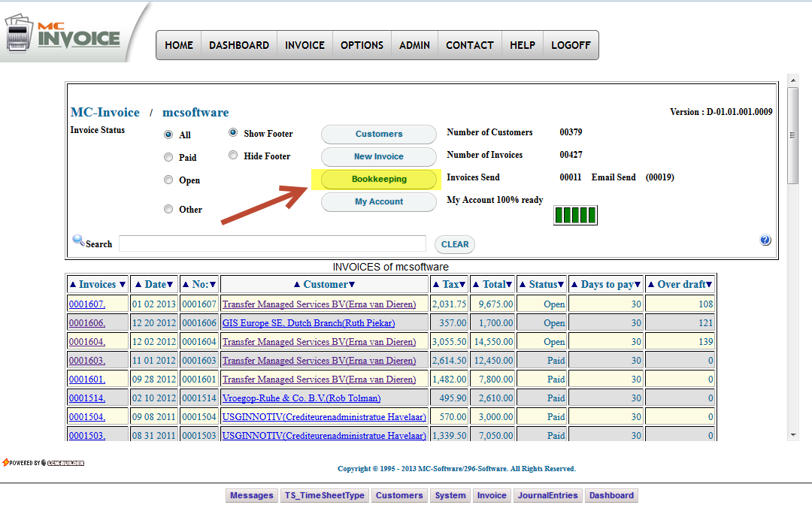The image size is (812, 505).
Task: Switch to the Customers bottom tab
Action: pos(399,496)
